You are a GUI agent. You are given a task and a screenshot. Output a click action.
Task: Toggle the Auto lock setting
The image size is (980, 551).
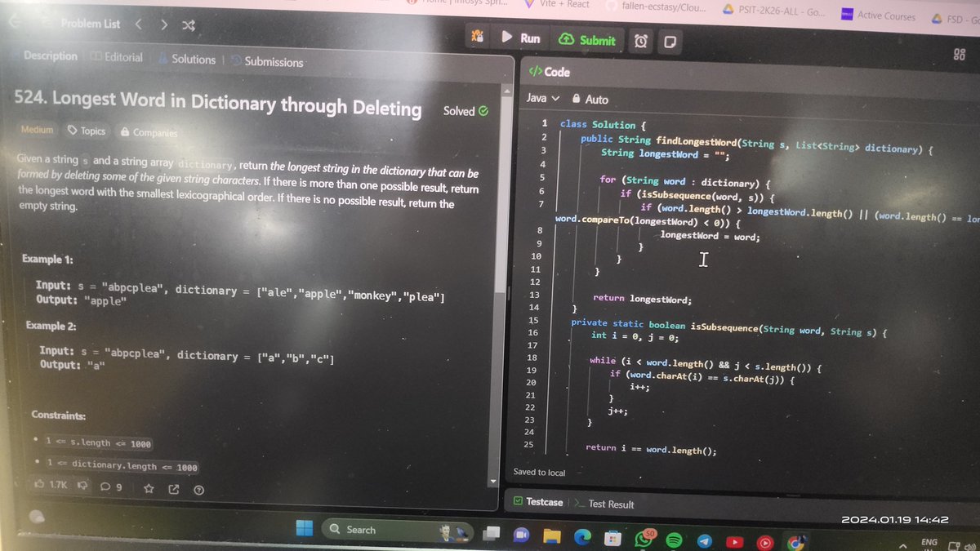[590, 99]
